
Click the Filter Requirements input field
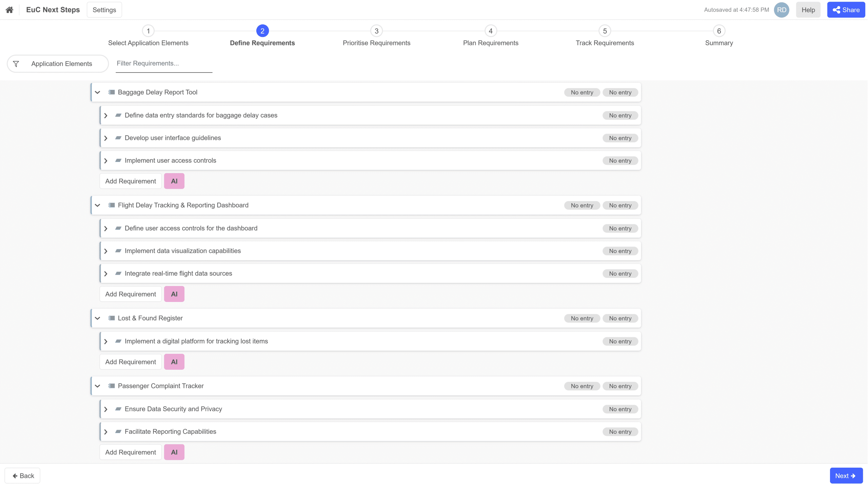tap(164, 63)
